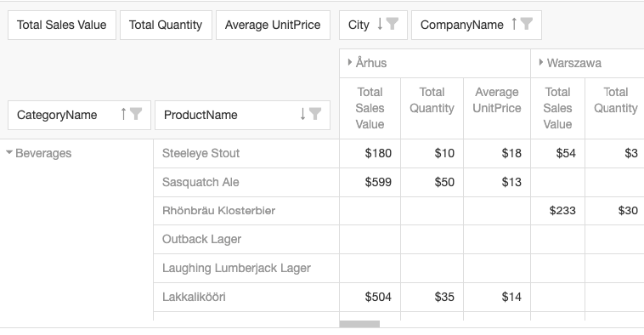Click the $54 Warszawa sales cell
The width and height of the screenshot is (644, 335).
point(557,153)
